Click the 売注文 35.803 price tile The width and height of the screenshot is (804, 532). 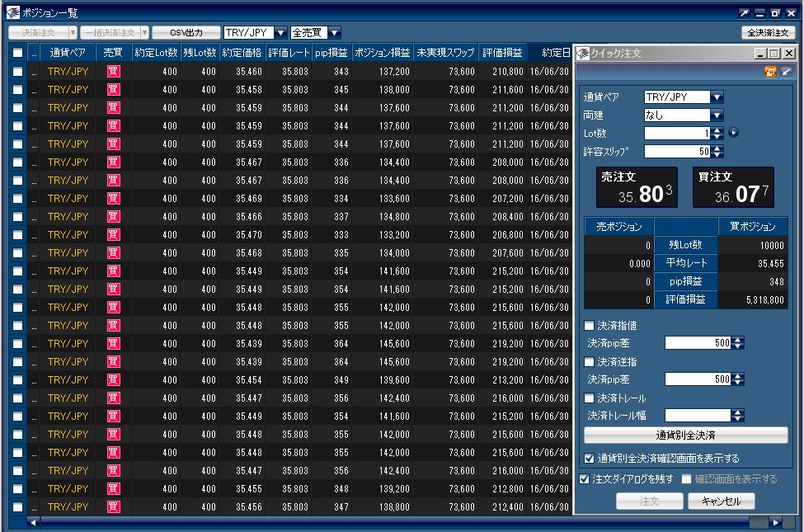point(637,187)
